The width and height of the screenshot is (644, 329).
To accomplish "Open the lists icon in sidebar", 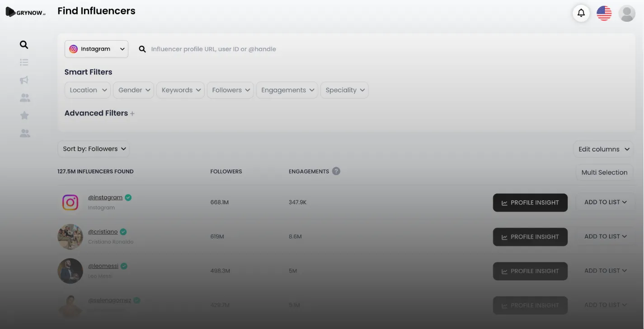I will click(24, 62).
